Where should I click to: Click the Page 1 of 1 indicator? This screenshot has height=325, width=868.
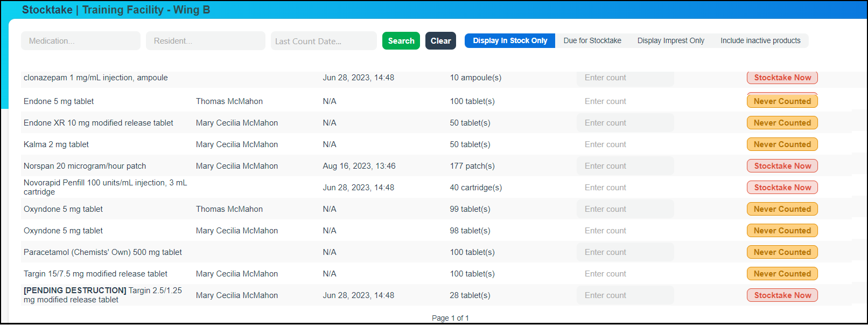click(450, 318)
